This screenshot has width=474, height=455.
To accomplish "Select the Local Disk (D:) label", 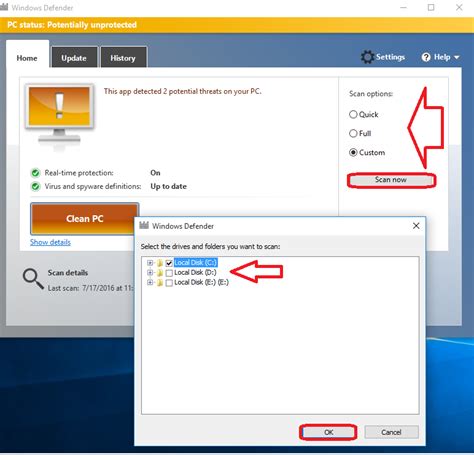I will pyautogui.click(x=195, y=272).
